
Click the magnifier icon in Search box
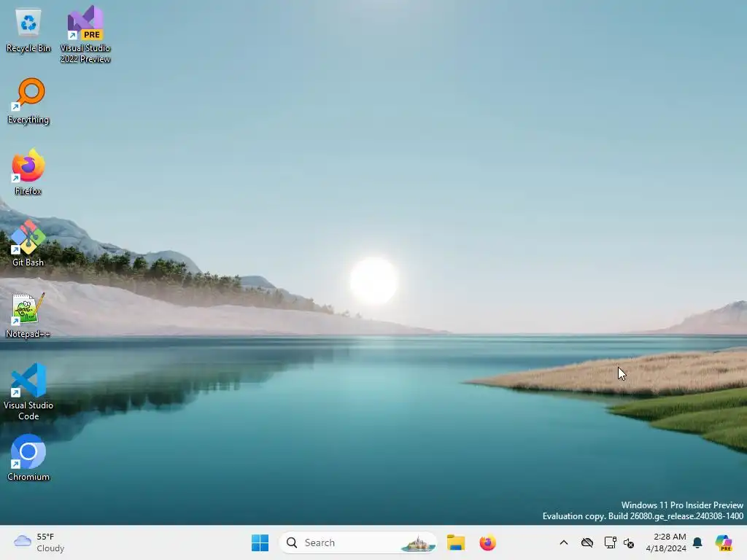[292, 542]
